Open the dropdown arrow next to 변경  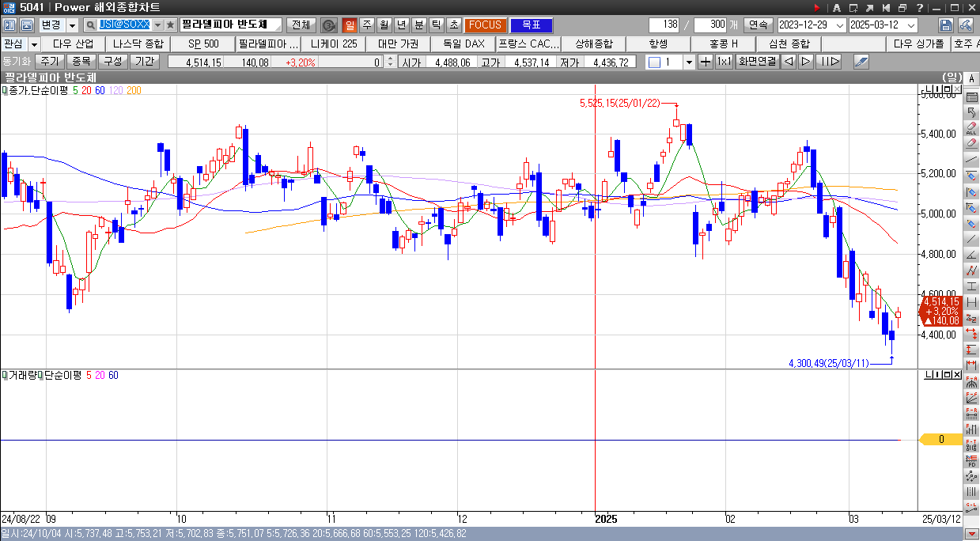pos(72,25)
